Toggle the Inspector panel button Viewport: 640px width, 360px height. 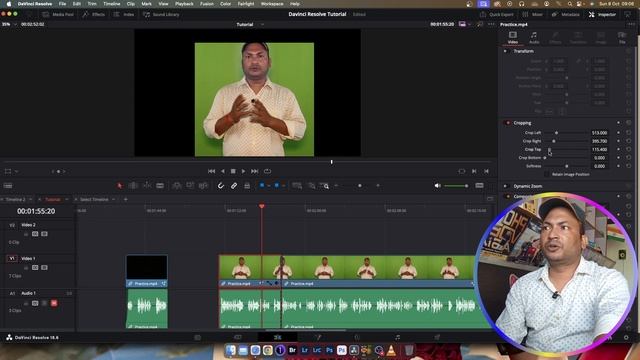602,14
